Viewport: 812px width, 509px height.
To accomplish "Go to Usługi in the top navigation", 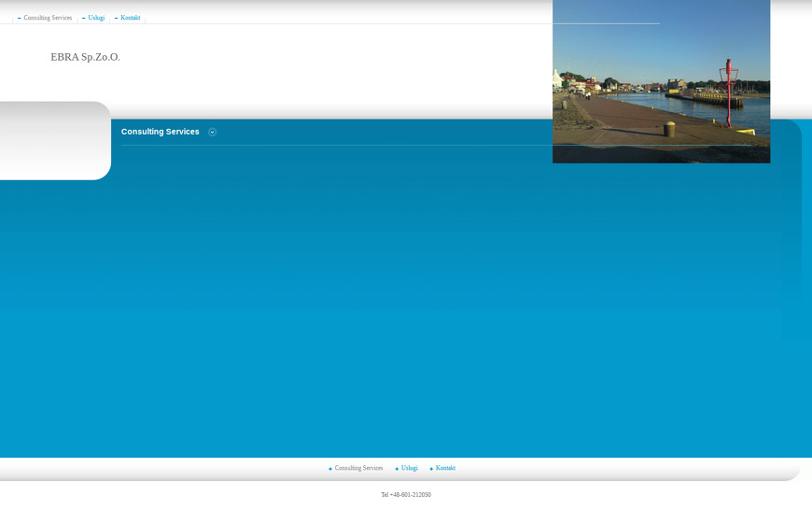I will (96, 18).
